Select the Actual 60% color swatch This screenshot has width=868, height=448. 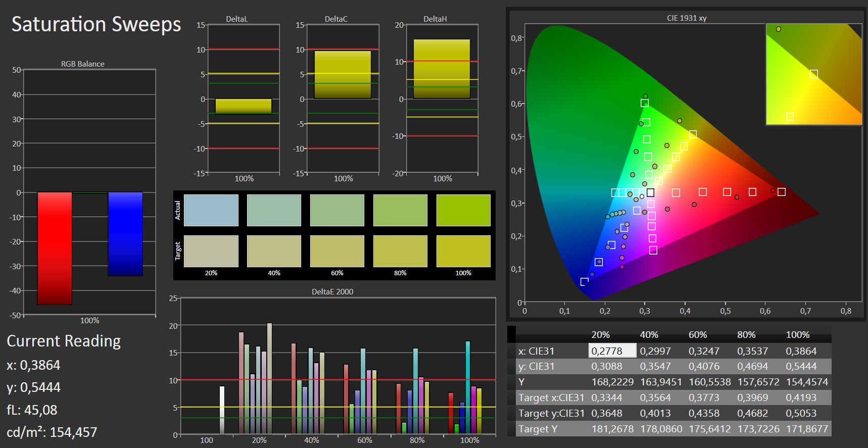pyautogui.click(x=337, y=210)
